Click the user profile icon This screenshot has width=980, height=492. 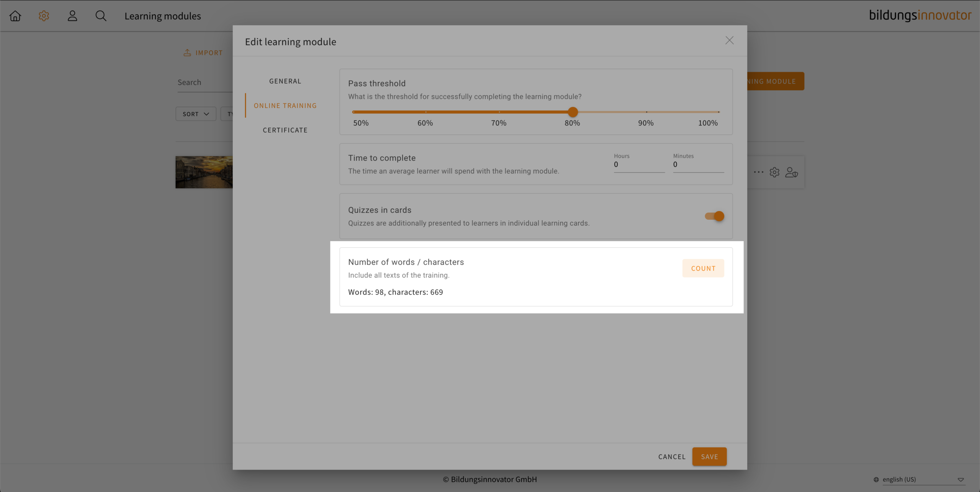point(72,16)
